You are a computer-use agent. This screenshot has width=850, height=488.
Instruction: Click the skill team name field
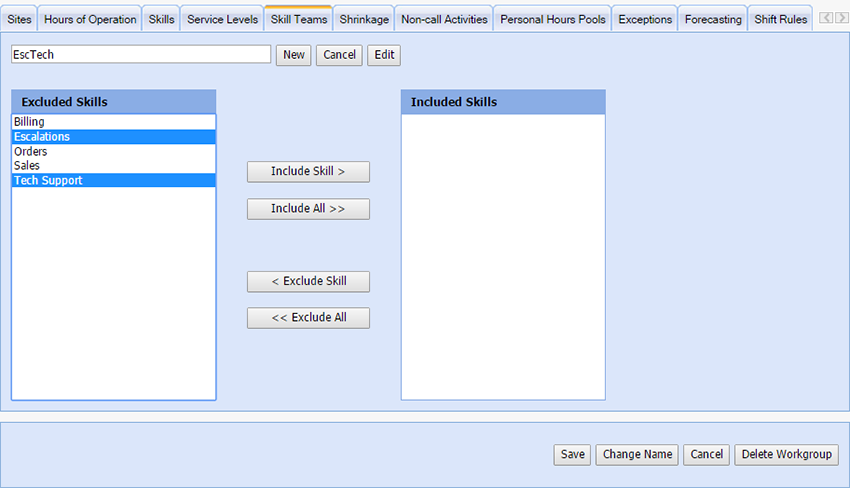(141, 55)
